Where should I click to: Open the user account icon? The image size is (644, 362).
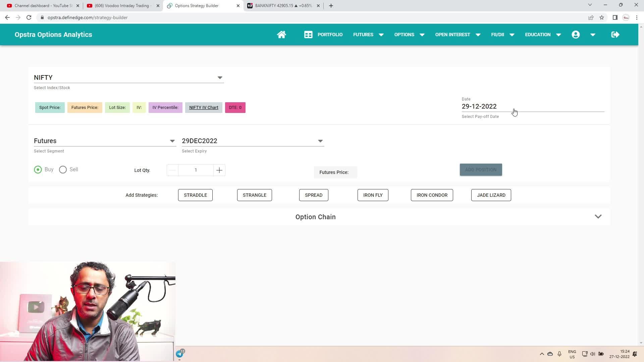pos(576,35)
